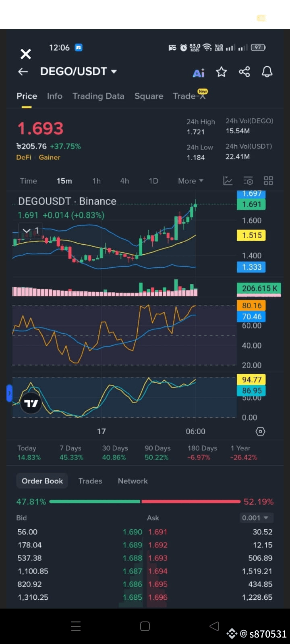Expand the More intervals dropdown
This screenshot has width=290, height=644.
point(191,181)
